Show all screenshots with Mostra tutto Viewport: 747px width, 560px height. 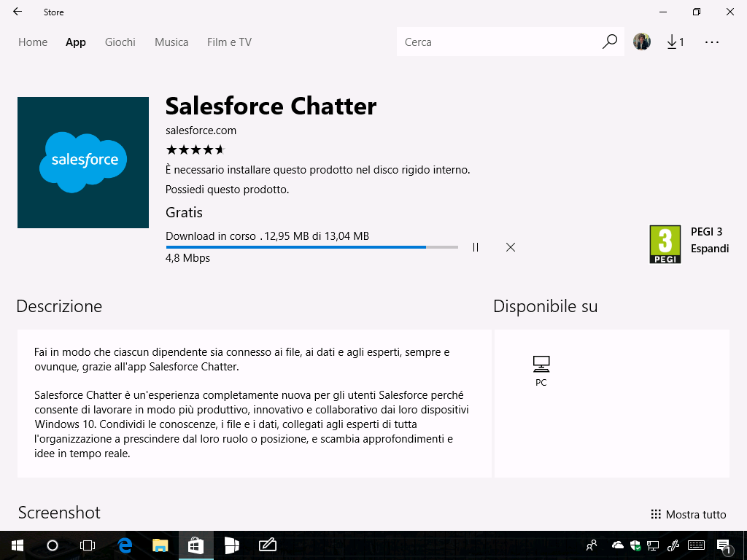689,514
